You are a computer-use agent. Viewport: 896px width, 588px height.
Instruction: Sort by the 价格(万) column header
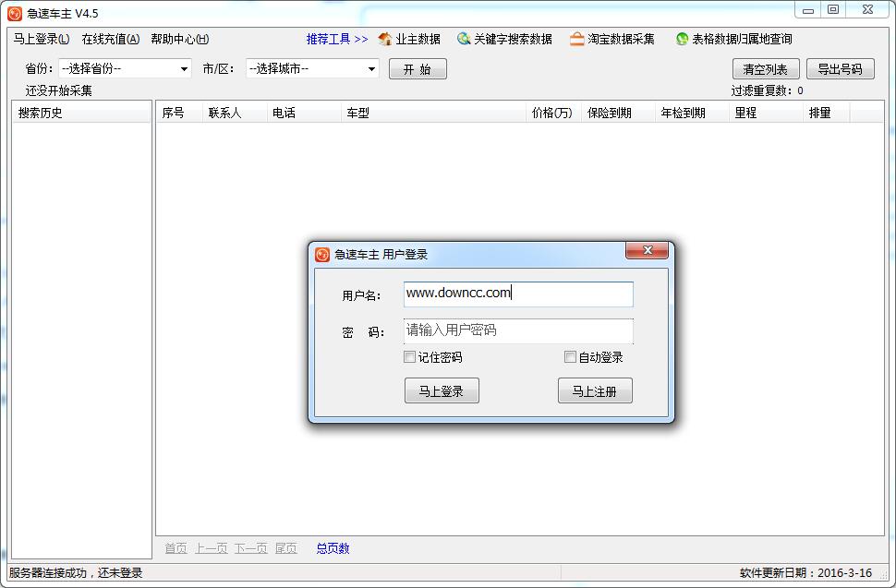[x=553, y=113]
